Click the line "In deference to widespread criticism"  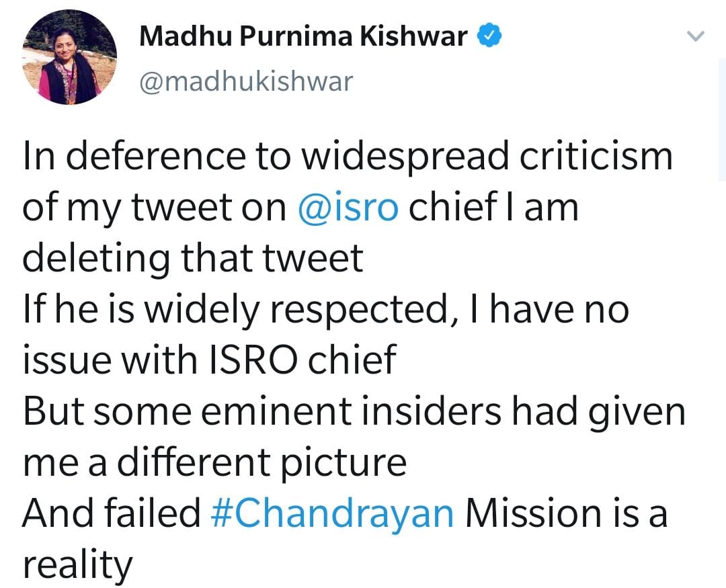(348, 157)
